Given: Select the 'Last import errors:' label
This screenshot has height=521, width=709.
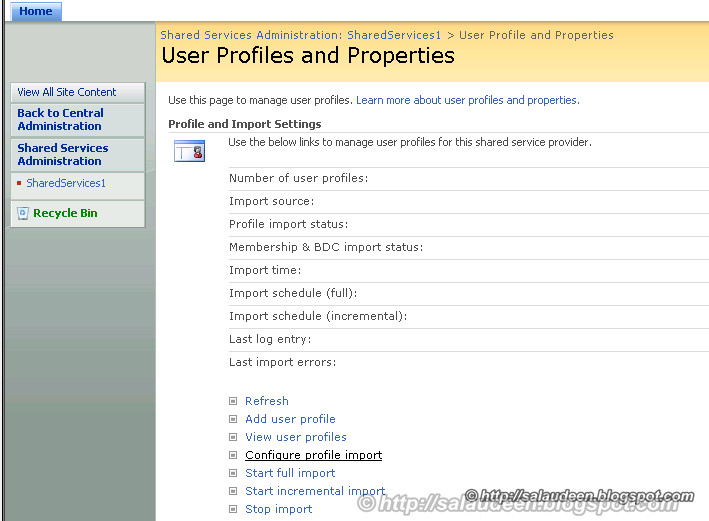Looking at the screenshot, I should (283, 363).
